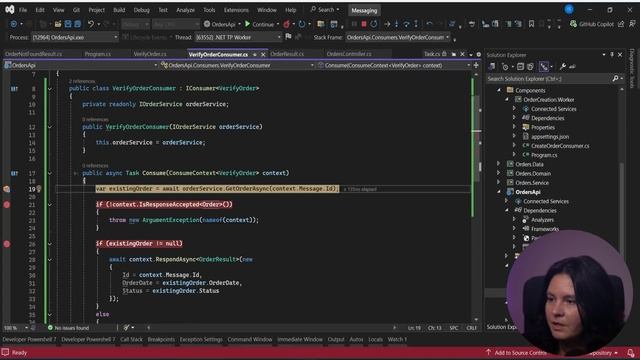Click the Step Into icon
This screenshot has height=360, width=640.
(396, 24)
